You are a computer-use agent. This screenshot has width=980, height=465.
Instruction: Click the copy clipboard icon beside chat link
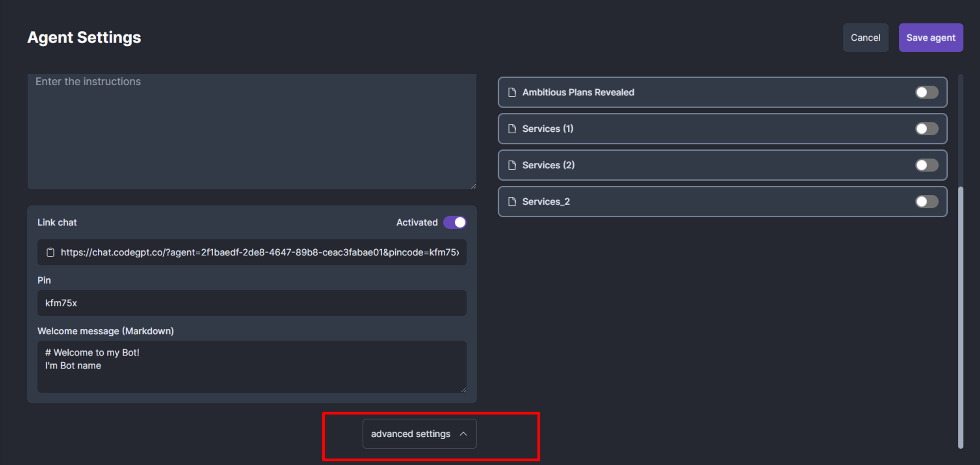[x=50, y=252]
